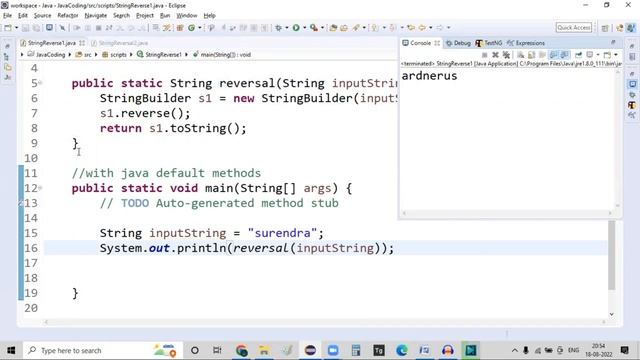Click Remove All Terminated Launches icon
This screenshot has height=360, width=640.
506,55
